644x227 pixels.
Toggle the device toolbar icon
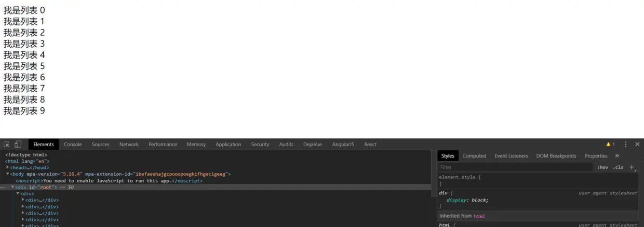(x=18, y=144)
